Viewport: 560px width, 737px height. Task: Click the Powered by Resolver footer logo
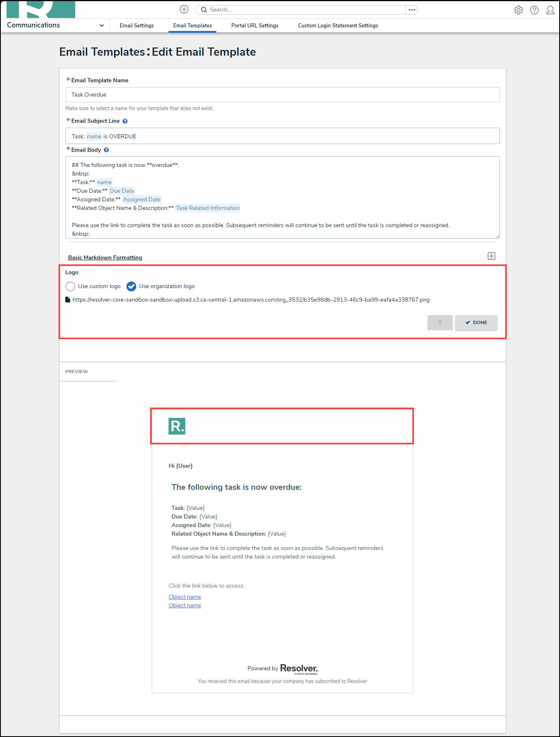299,669
